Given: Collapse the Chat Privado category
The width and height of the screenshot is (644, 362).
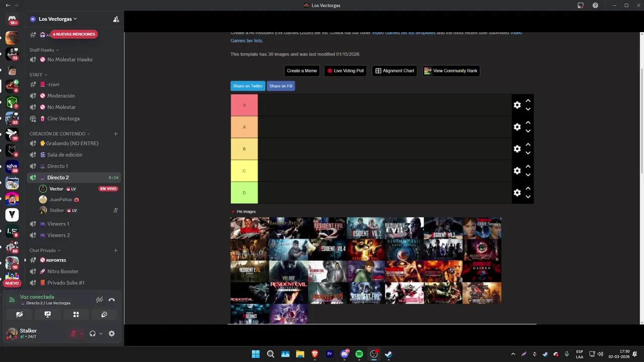Looking at the screenshot, I should pyautogui.click(x=45, y=250).
